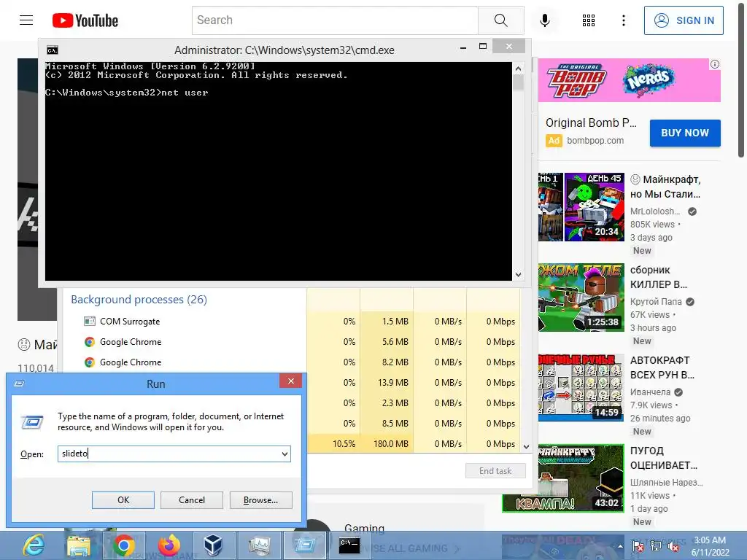Viewport: 747px width, 560px height.
Task: Open the 43:02 video thumbnail
Action: (x=563, y=478)
